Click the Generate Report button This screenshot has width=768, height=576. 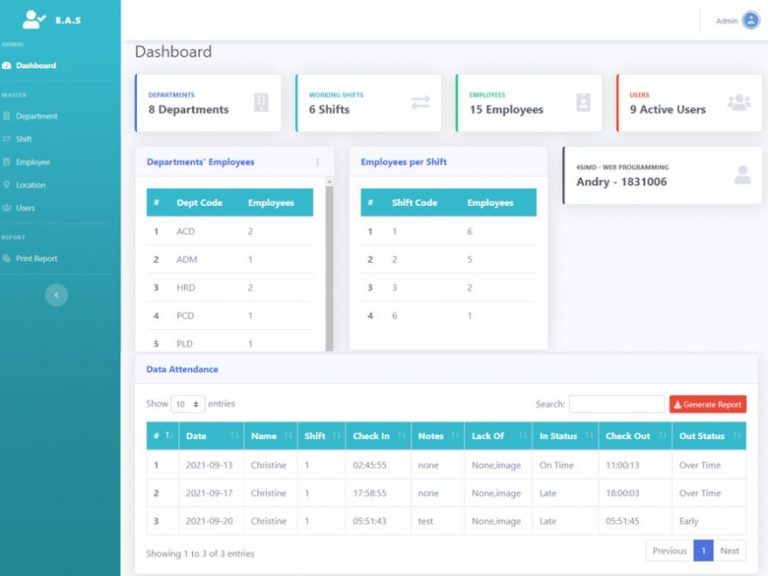pyautogui.click(x=707, y=404)
